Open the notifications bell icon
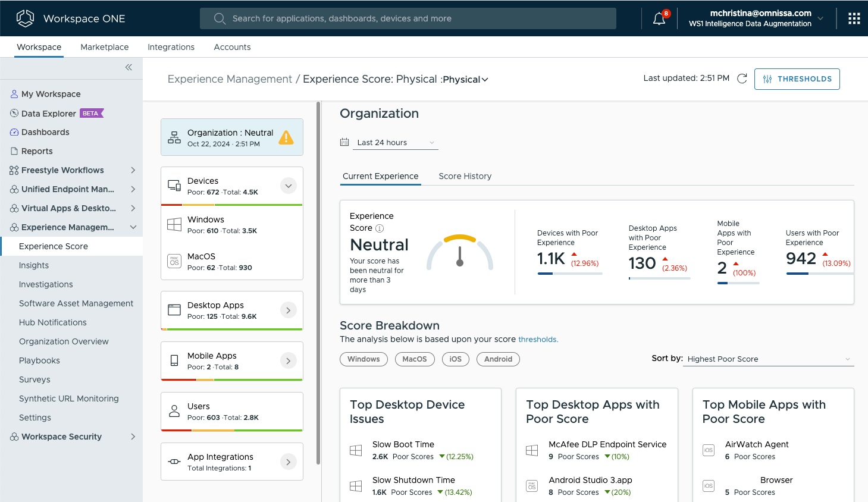The width and height of the screenshot is (868, 502). [659, 19]
